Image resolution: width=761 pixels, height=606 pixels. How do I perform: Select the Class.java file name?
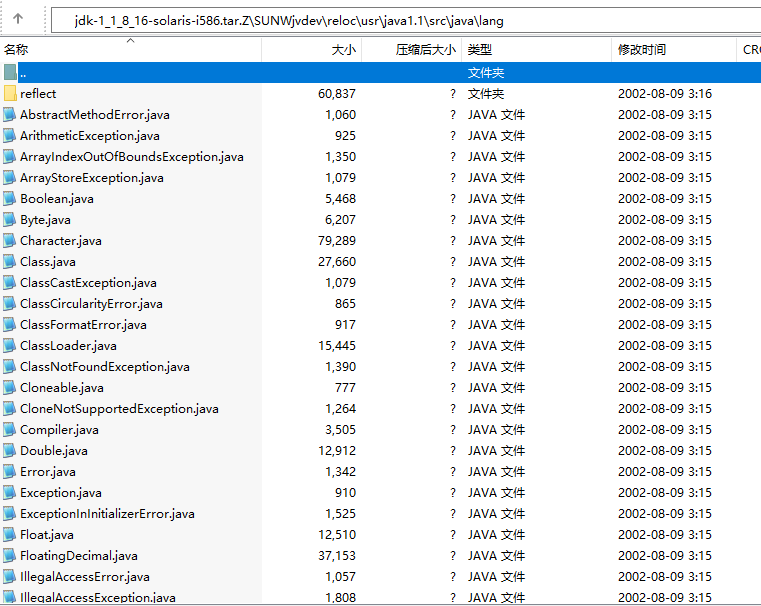[48, 262]
